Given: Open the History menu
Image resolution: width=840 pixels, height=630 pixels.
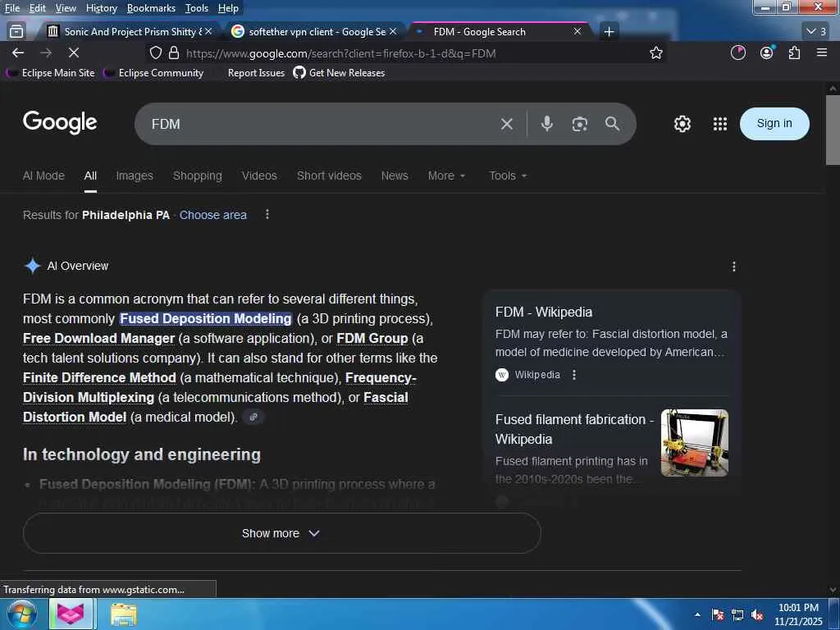Looking at the screenshot, I should (101, 8).
